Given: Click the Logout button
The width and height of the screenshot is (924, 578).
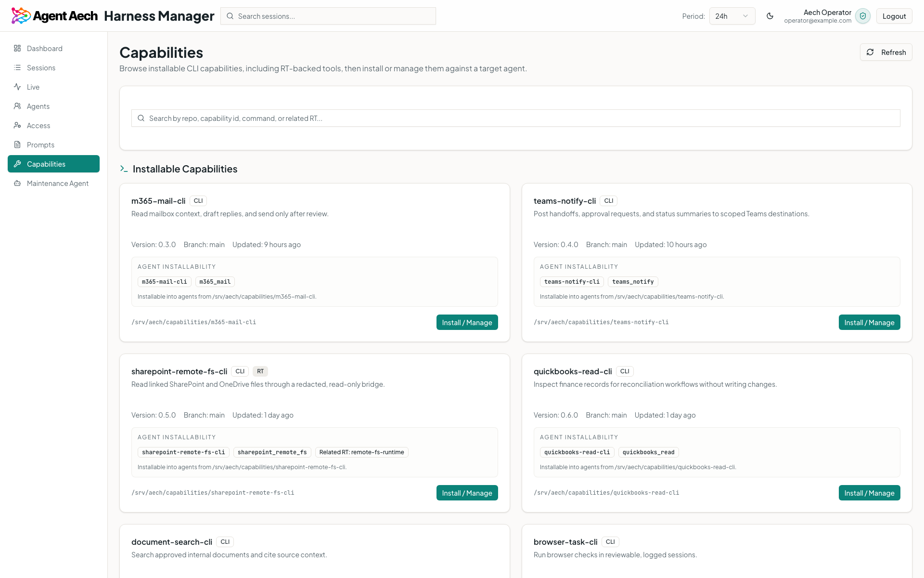Looking at the screenshot, I should click(x=894, y=16).
